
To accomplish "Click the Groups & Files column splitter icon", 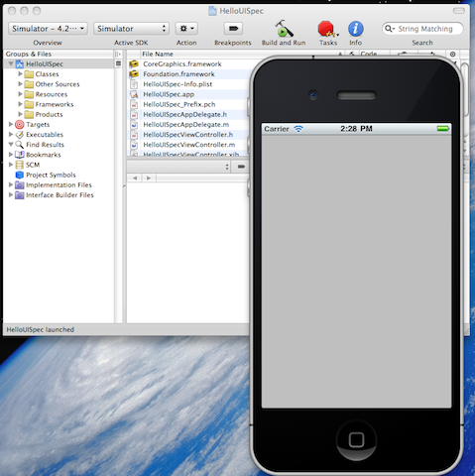I will click(118, 54).
